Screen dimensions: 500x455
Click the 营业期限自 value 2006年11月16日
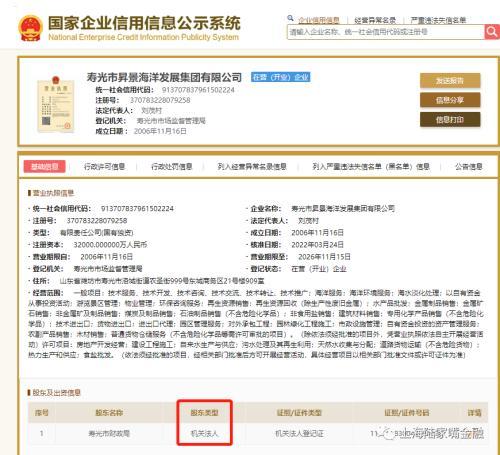[107, 257]
